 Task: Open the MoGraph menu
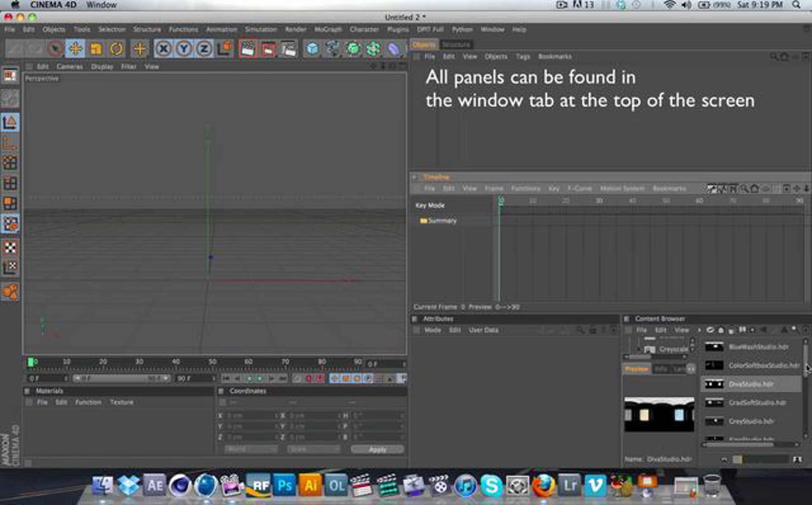tap(328, 29)
